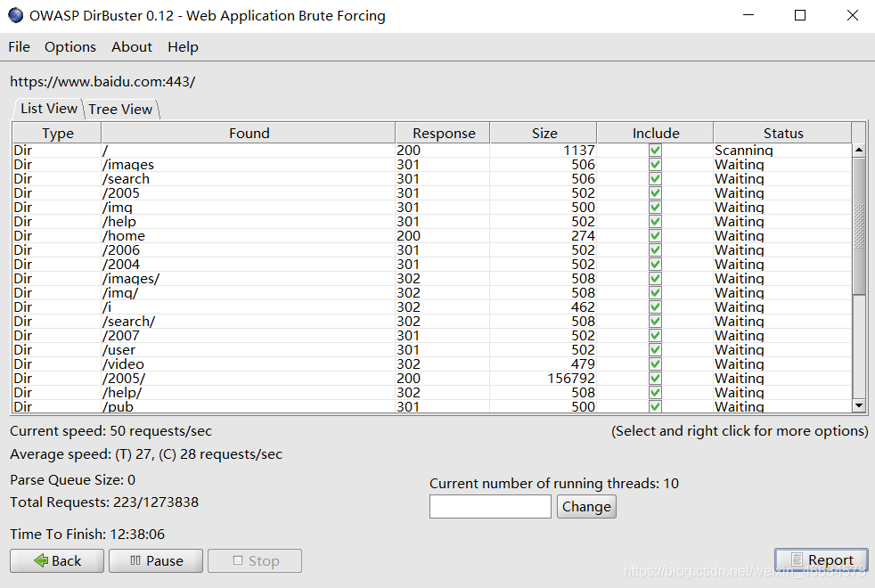
Task: Toggle Include checkbox for the /video row
Action: 655,363
